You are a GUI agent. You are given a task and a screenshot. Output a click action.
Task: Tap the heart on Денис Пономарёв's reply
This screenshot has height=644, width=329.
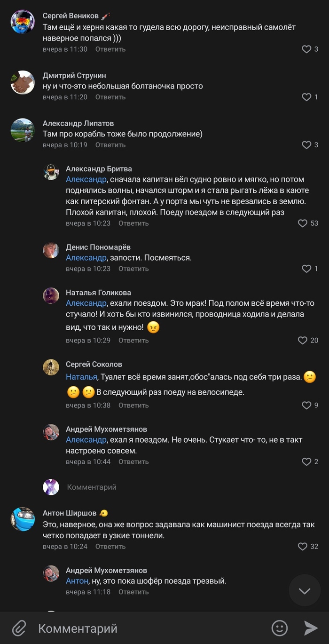tap(306, 269)
